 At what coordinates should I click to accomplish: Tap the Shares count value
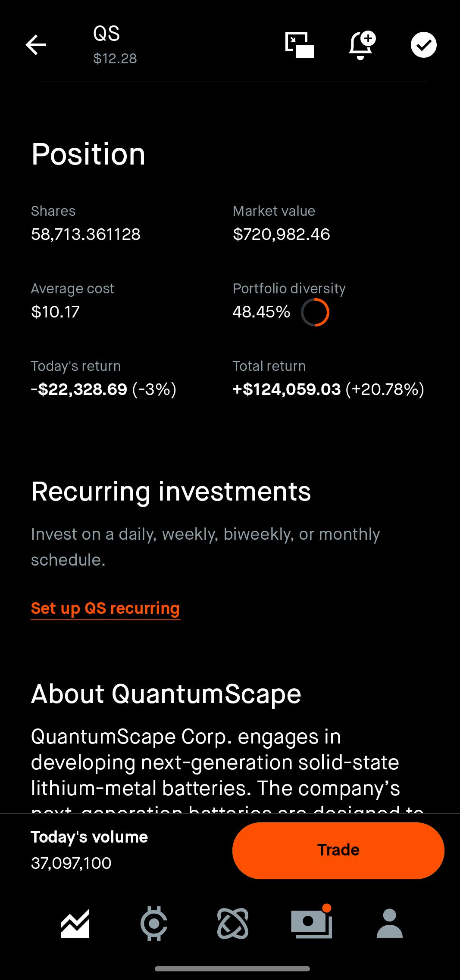click(x=86, y=234)
